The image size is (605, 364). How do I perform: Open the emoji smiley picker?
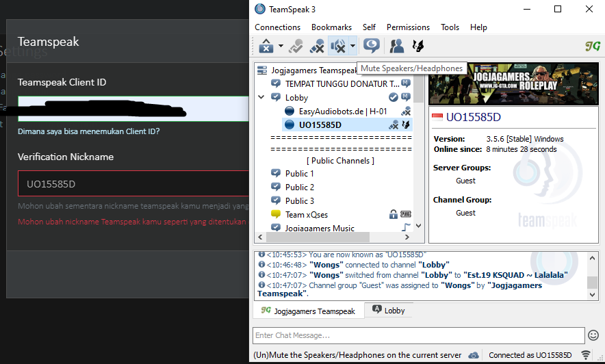point(593,335)
